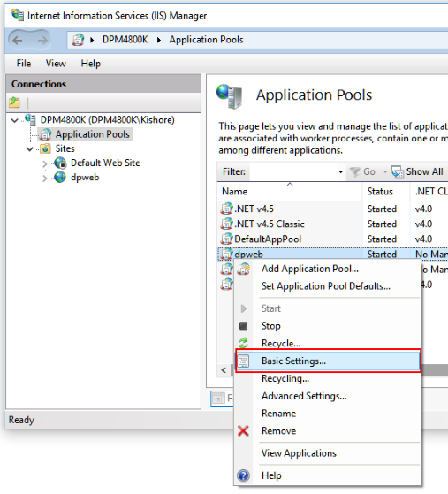Image resolution: width=448 pixels, height=494 pixels.
Task: Choose Set Application Pool Defaults...
Action: (327, 286)
